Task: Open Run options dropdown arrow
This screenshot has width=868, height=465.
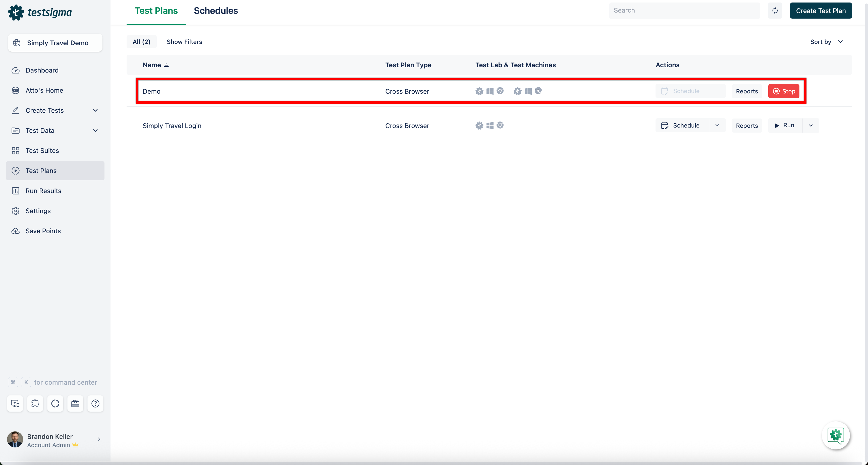Action: (811, 125)
